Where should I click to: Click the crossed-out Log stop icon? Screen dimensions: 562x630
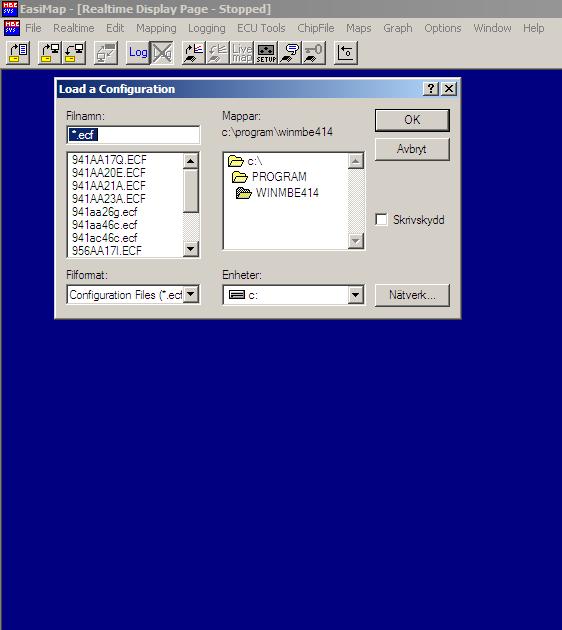coord(162,53)
